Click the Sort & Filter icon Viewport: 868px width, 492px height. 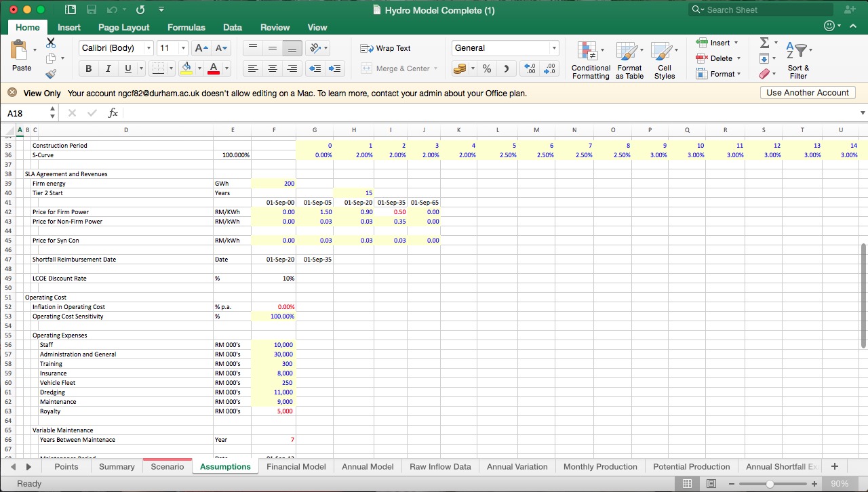[798, 60]
